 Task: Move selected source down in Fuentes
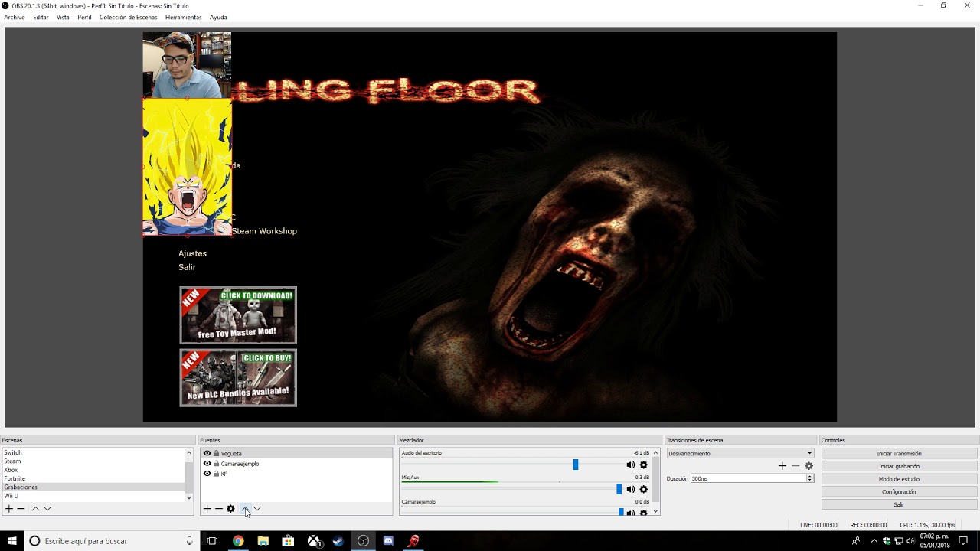click(257, 509)
